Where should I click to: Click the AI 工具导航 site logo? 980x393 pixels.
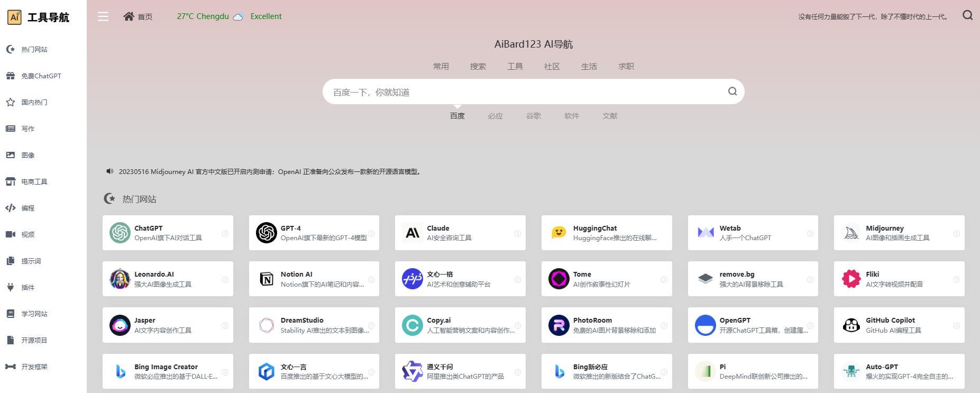coord(38,17)
